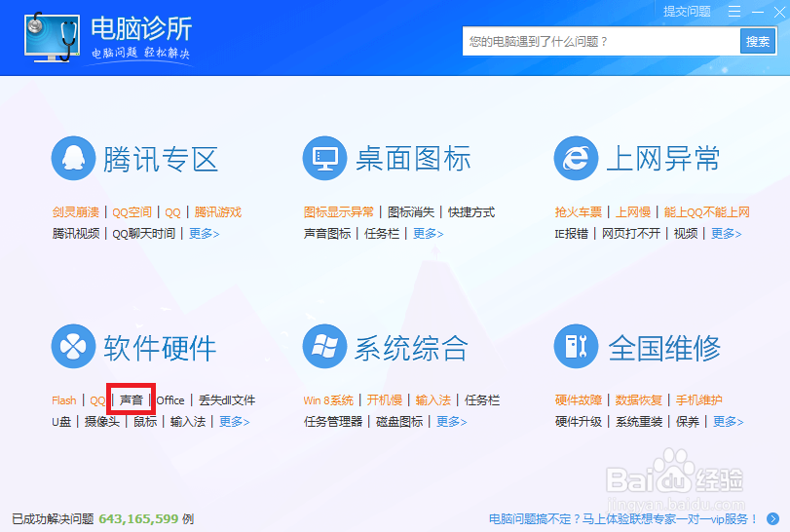
Task: Select 上网慢 link
Action: (x=633, y=212)
